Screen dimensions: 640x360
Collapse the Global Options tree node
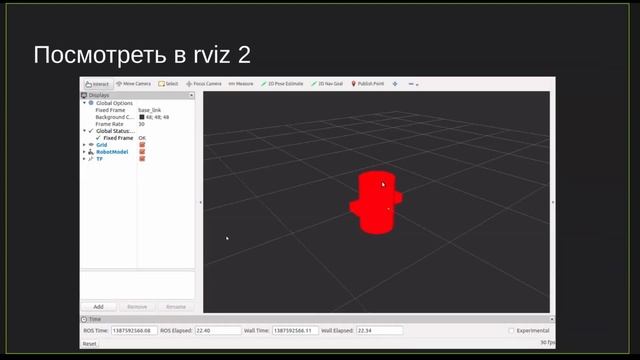pos(84,103)
